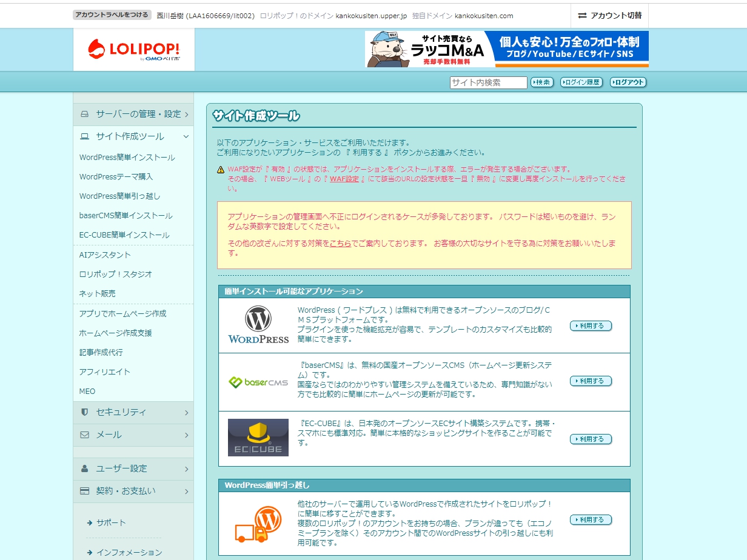Click the WAF warning triangle icon
This screenshot has width=747, height=560.
click(221, 170)
